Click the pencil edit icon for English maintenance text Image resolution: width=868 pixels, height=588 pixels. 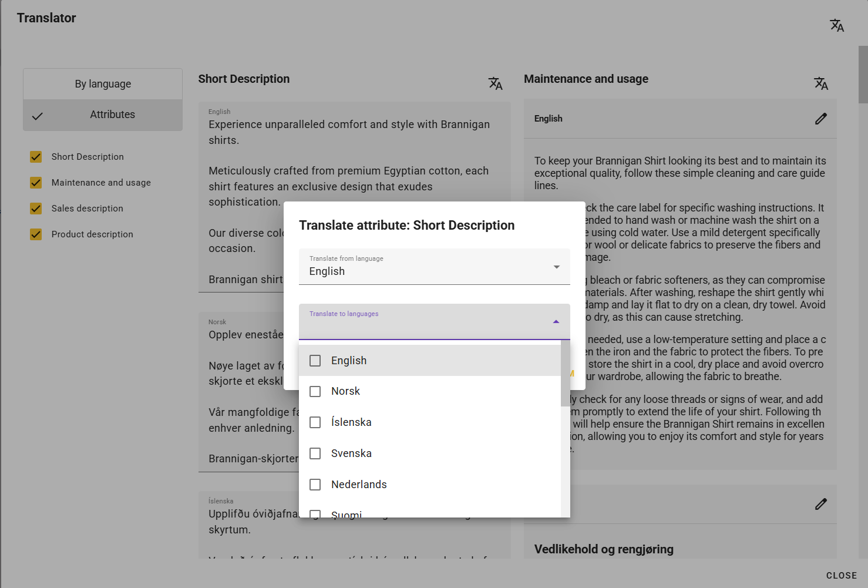tap(820, 119)
